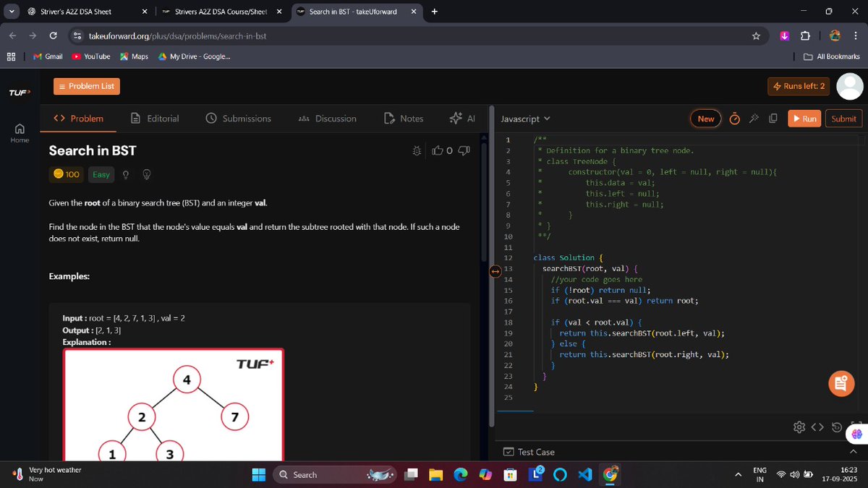
Task: Reset the code with the history icon
Action: (837, 427)
